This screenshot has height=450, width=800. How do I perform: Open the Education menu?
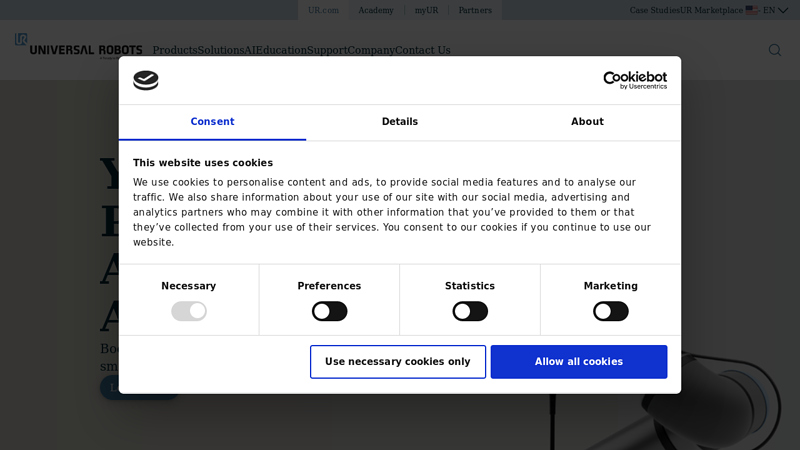281,50
